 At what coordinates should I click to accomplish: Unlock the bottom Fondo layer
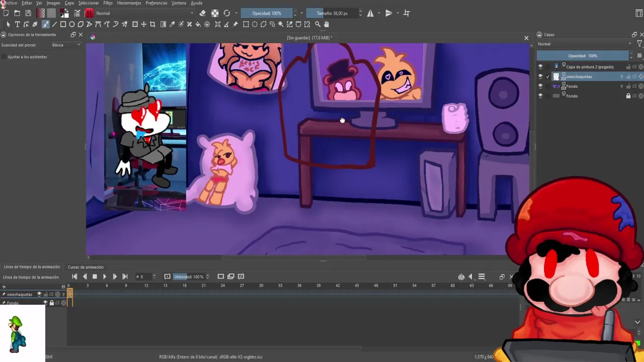point(628,96)
